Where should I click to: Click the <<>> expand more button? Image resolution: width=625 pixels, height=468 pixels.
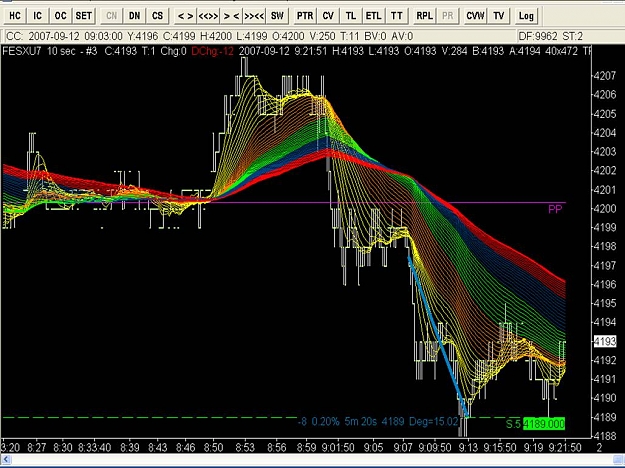[208, 16]
